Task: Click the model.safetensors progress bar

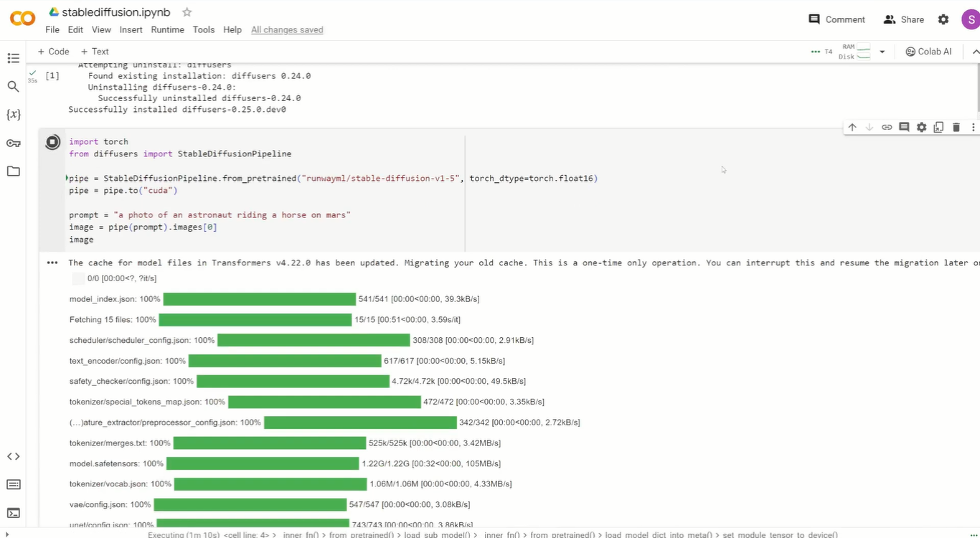Action: point(262,463)
